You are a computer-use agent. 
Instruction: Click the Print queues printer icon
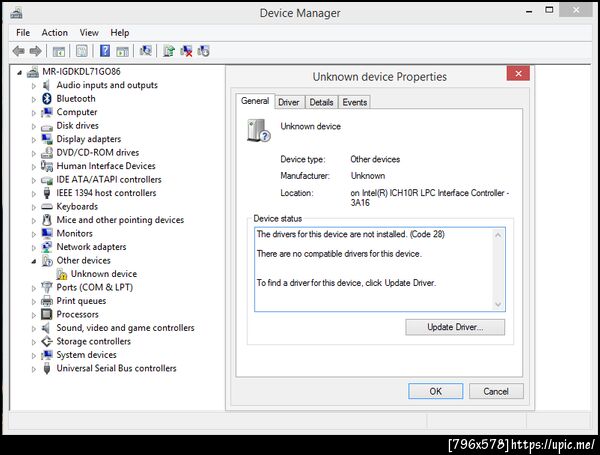click(47, 301)
